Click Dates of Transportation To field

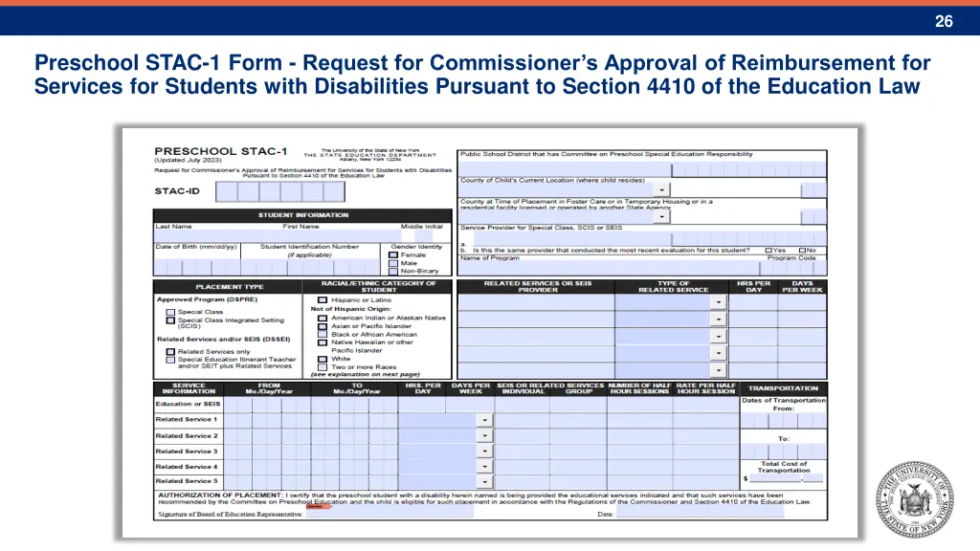(783, 451)
